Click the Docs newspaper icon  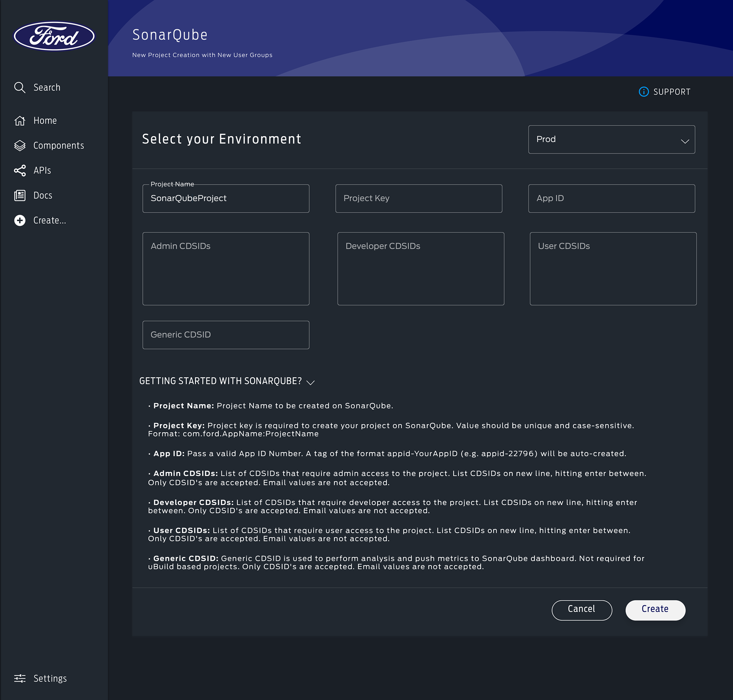pos(20,196)
